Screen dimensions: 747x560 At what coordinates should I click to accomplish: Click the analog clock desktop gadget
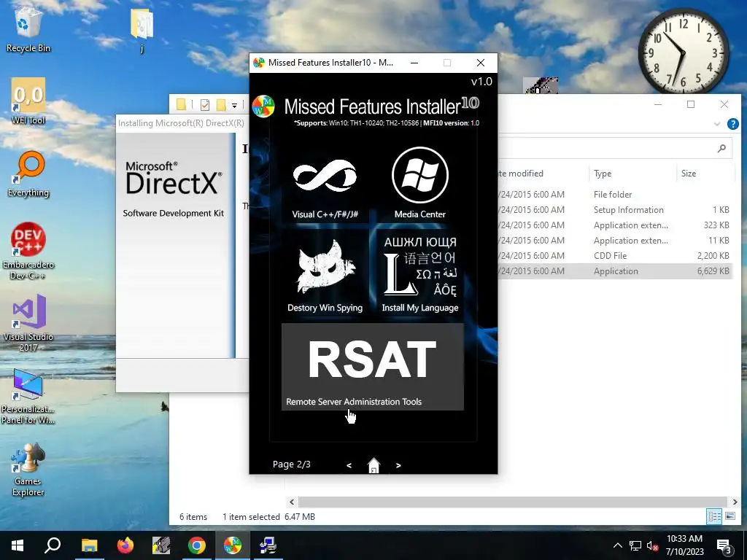coord(684,52)
